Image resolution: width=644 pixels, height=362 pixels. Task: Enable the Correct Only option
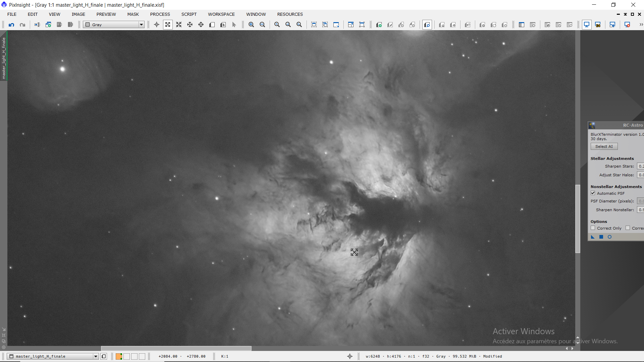point(593,228)
